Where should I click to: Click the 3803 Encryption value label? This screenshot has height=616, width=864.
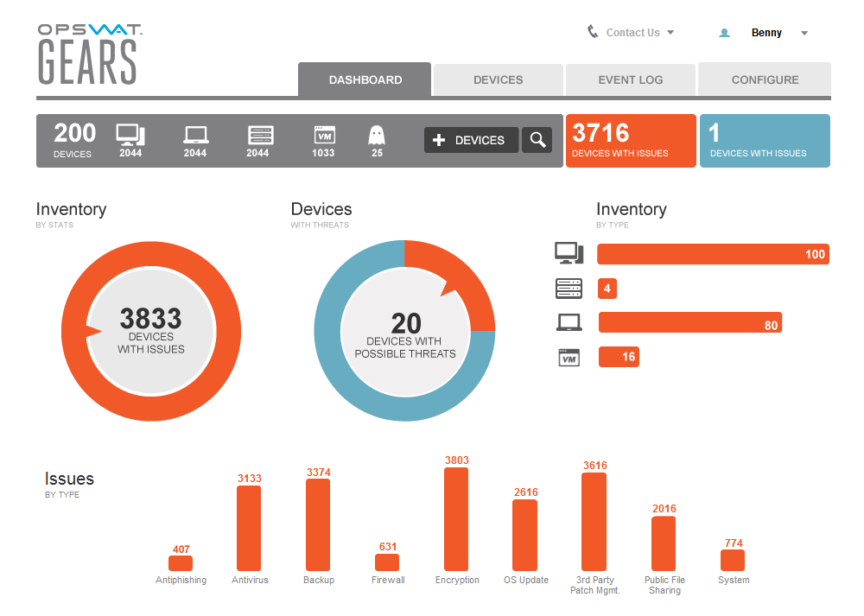tap(457, 460)
